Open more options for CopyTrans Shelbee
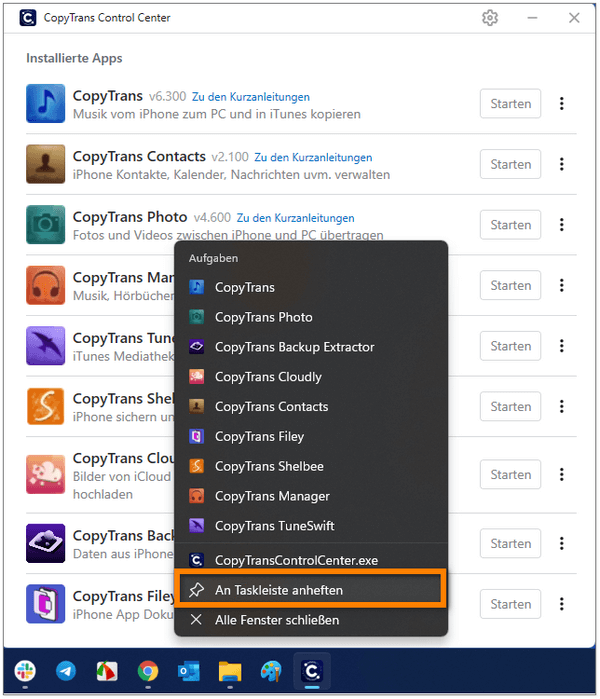The width and height of the screenshot is (600, 699). tap(562, 407)
